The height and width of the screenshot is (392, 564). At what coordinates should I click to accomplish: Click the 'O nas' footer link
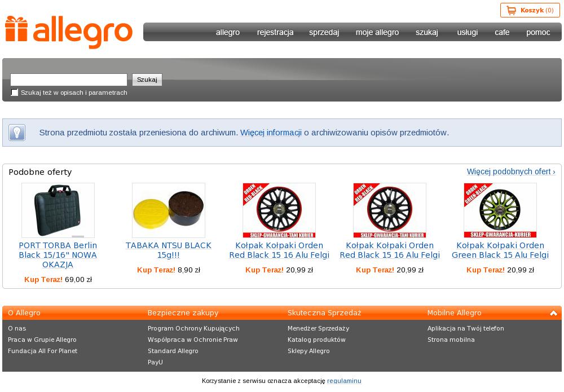coord(17,328)
